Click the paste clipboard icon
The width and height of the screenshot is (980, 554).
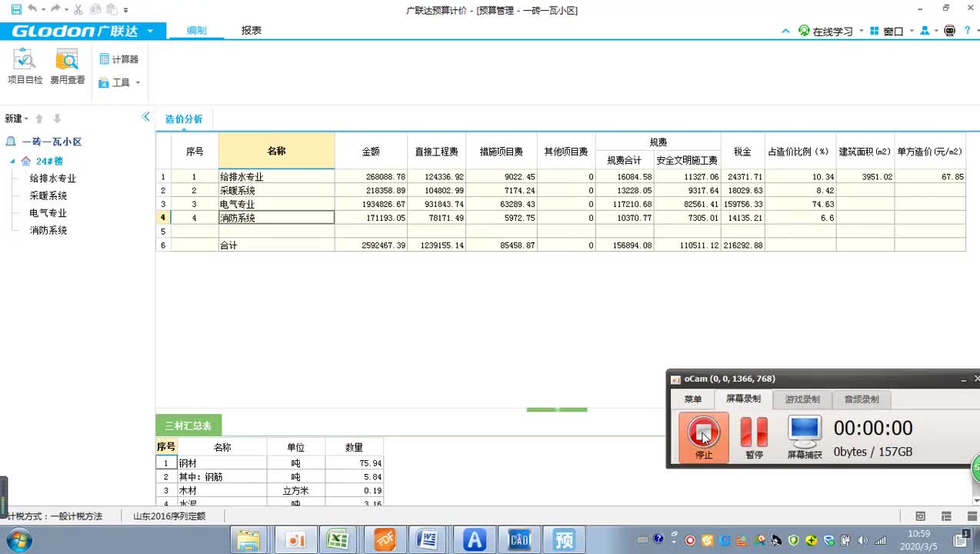click(x=112, y=9)
